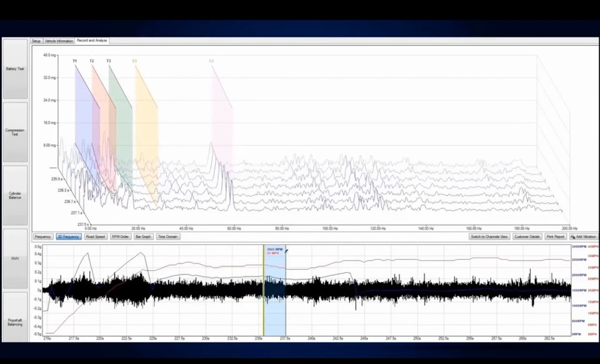600x364 pixels.
Task: Select the T2 vibration marker label
Action: click(x=91, y=61)
